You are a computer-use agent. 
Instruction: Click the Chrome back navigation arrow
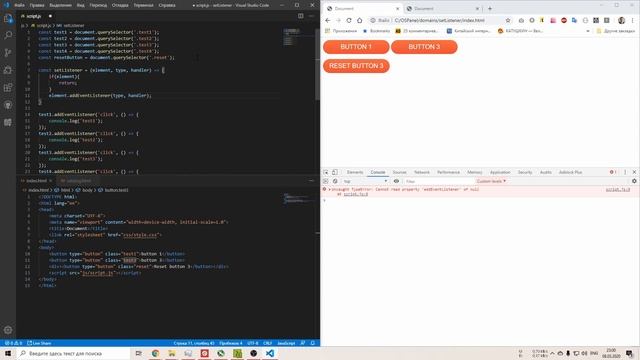[328, 20]
